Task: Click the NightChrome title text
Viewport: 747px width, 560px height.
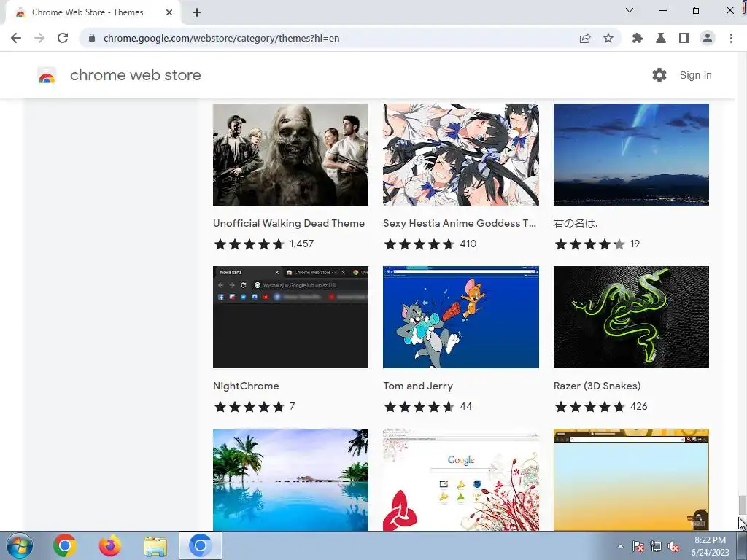Action: [246, 386]
